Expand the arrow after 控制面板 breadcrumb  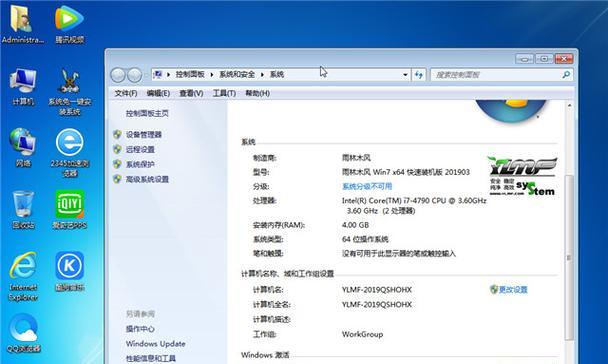[212, 74]
